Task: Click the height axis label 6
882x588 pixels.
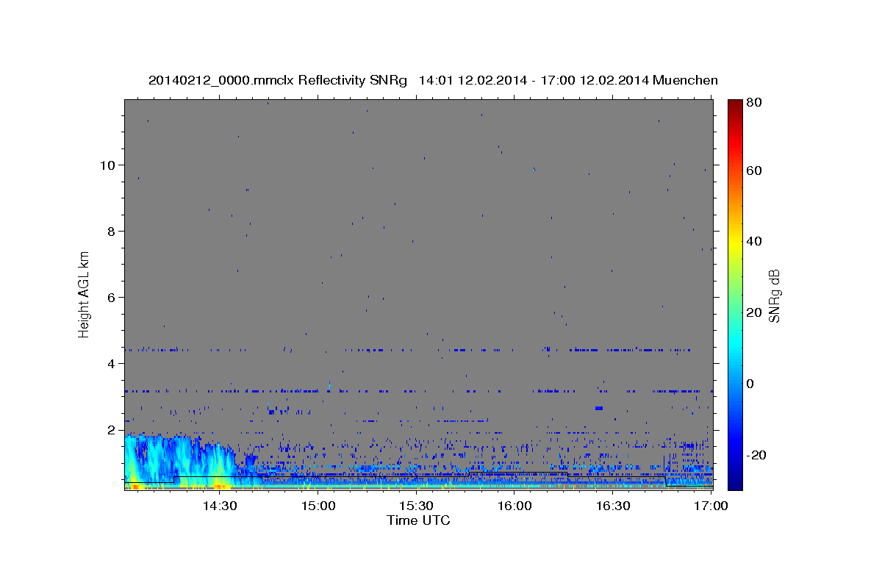Action: 111,297
